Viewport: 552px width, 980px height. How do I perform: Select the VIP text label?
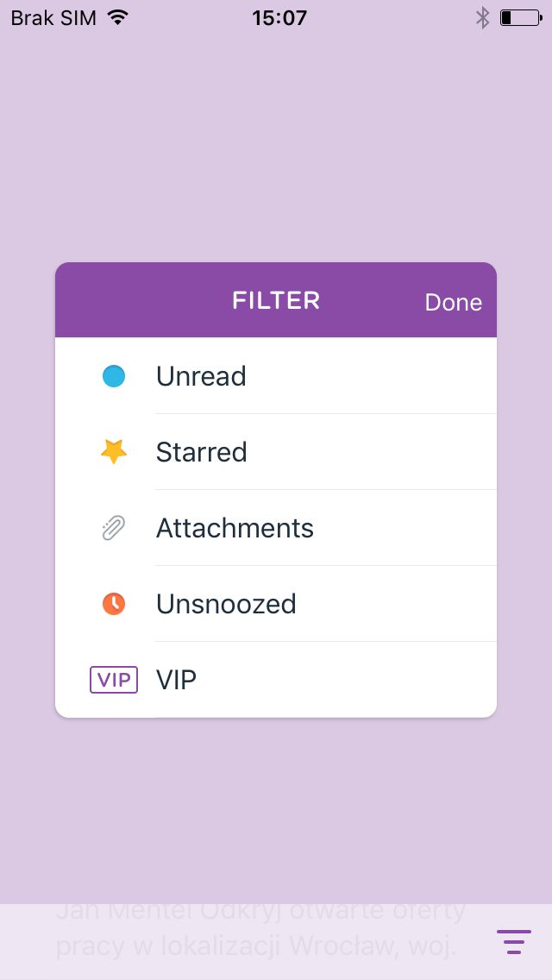pyautogui.click(x=176, y=680)
